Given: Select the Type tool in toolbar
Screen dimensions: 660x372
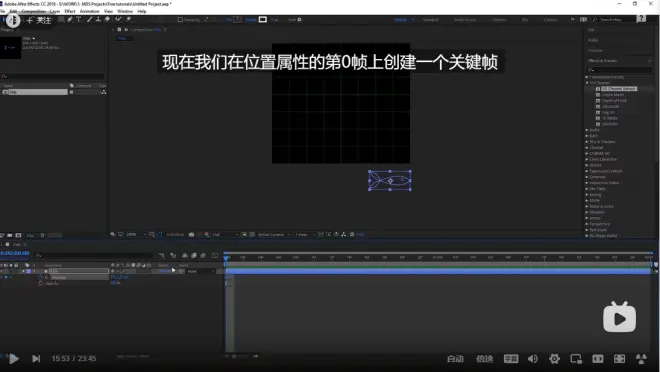Looking at the screenshot, I should [x=79, y=19].
